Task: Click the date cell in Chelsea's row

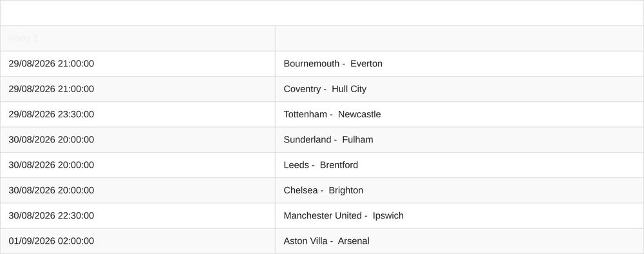Action: point(138,190)
